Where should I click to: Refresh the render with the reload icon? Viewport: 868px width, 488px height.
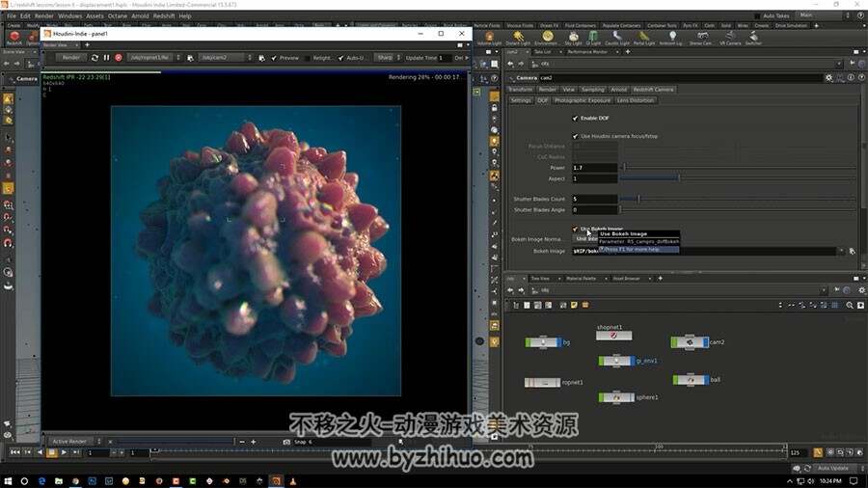95,58
